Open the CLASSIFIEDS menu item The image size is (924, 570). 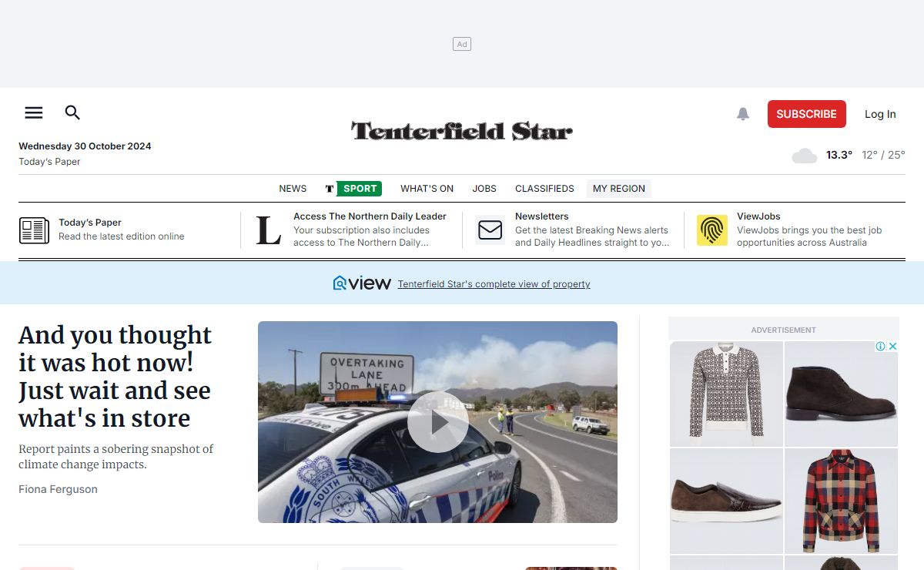pos(544,189)
